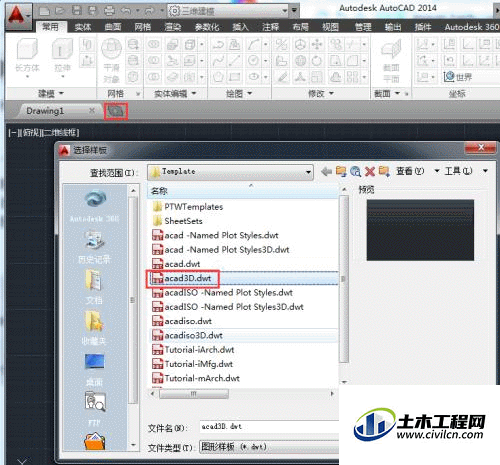Click the New drawing icon in quick access toolbar

(x=44, y=11)
